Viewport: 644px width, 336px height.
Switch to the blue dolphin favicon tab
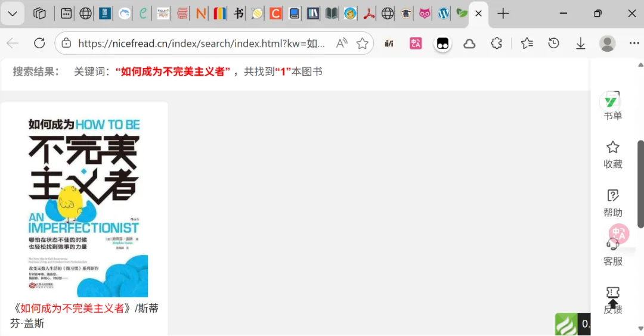pos(124,14)
